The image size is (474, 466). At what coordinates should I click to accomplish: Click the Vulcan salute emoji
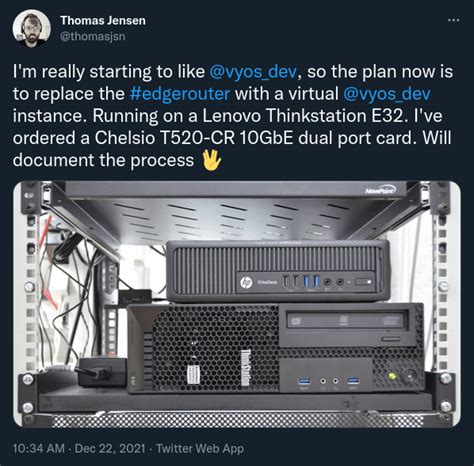click(x=212, y=160)
